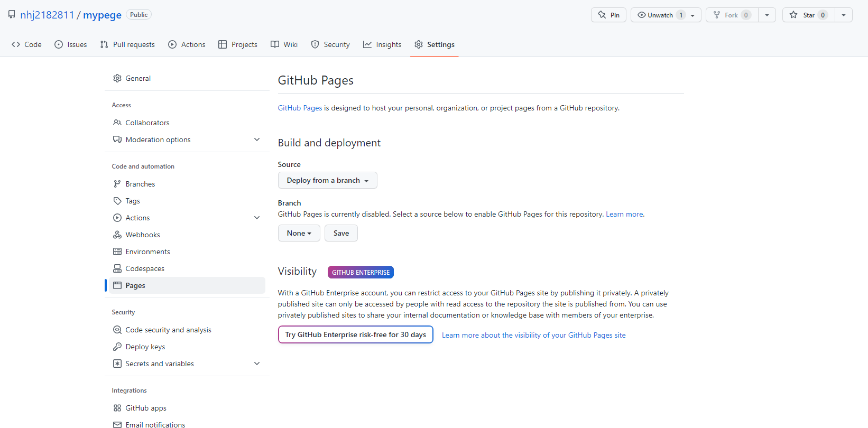
Task: Click the "GitHub Pages" page heading
Action: pos(316,80)
